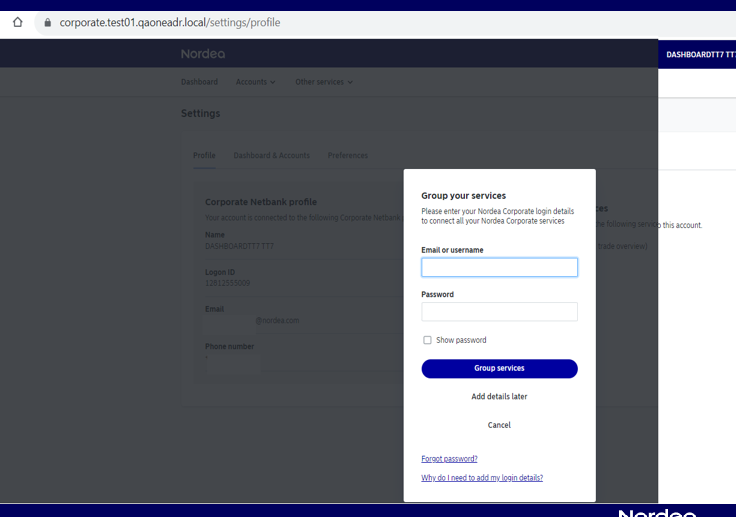Click the Logon ID value 12812555009
Screen dimensions: 736x517
[228, 283]
